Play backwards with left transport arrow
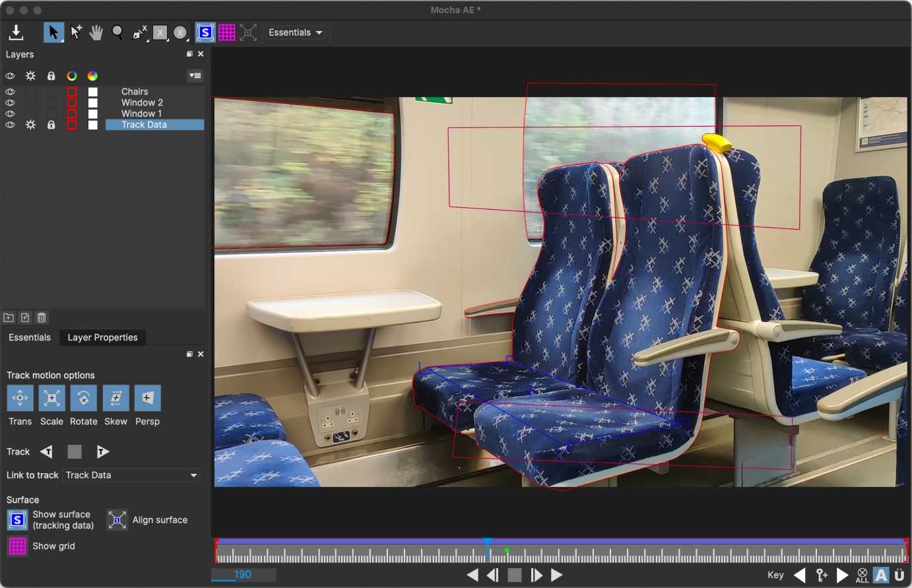912x588 pixels. (472, 575)
